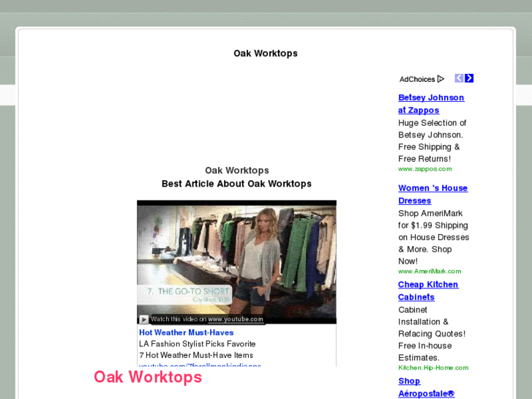
Task: Open the Hot Weather Must-Haves link
Action: coord(187,332)
